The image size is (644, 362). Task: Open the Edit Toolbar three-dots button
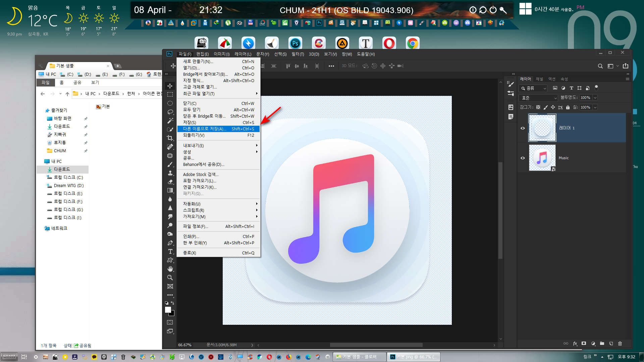pos(170,295)
